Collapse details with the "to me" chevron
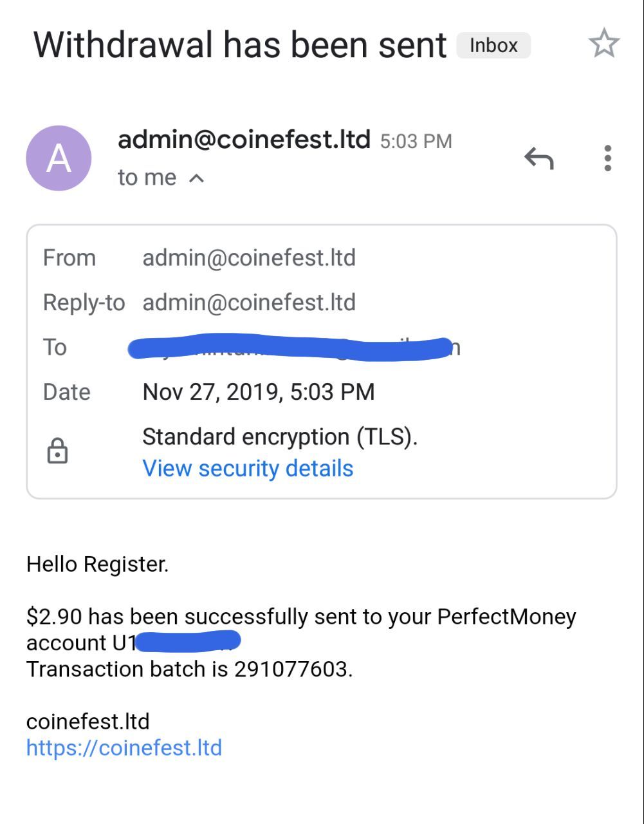The width and height of the screenshot is (644, 824). (x=197, y=178)
